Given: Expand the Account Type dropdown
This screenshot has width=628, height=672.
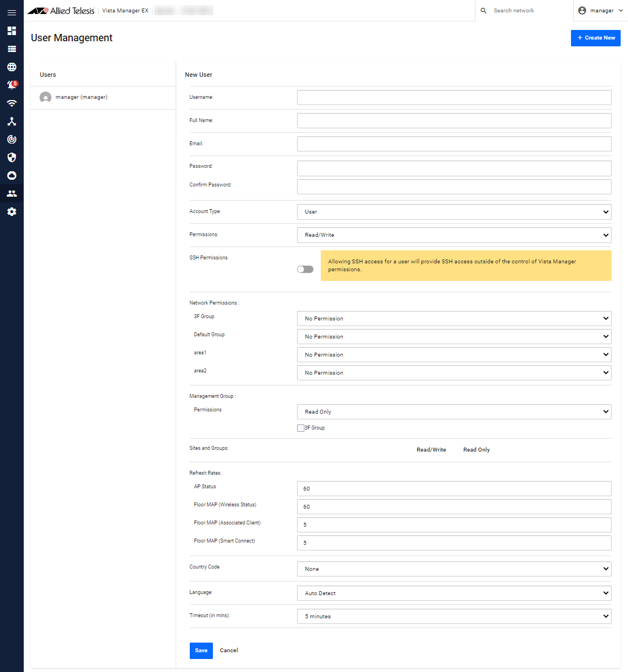Looking at the screenshot, I should tap(453, 212).
